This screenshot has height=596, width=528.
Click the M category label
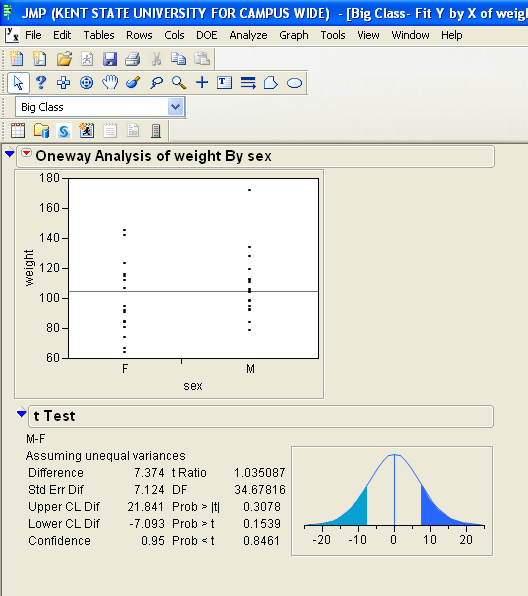[250, 369]
